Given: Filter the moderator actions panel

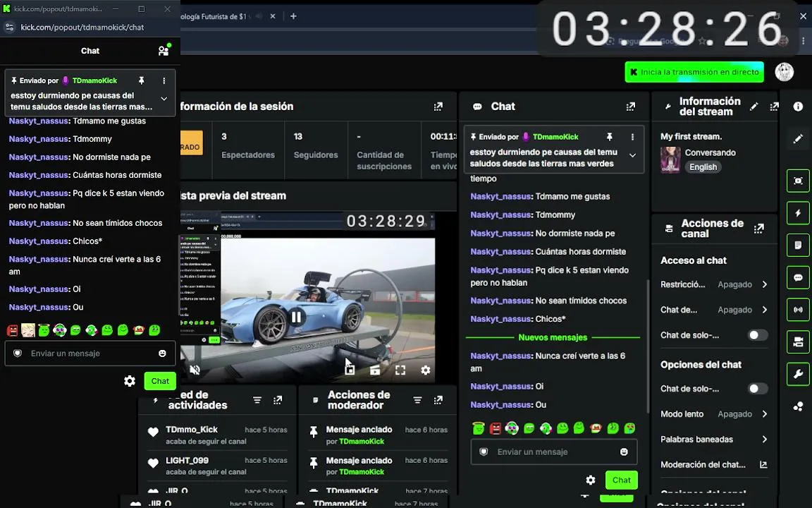Looking at the screenshot, I should 417,399.
